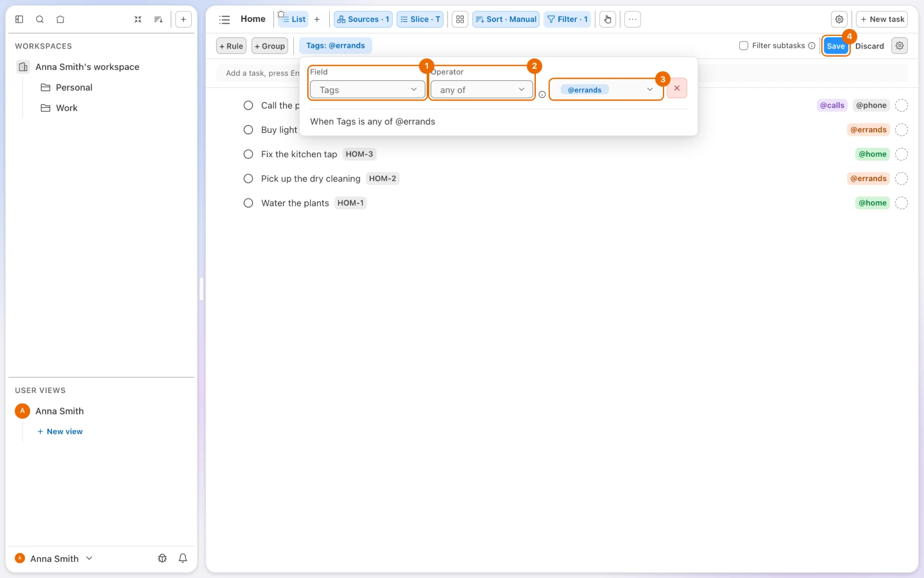
Task: Click the @home tag on Water the plants
Action: (x=873, y=203)
